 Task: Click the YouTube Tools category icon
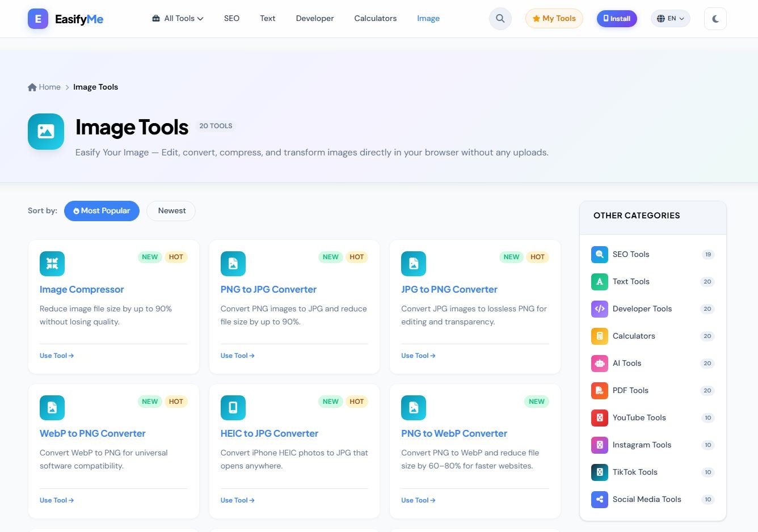[600, 418]
